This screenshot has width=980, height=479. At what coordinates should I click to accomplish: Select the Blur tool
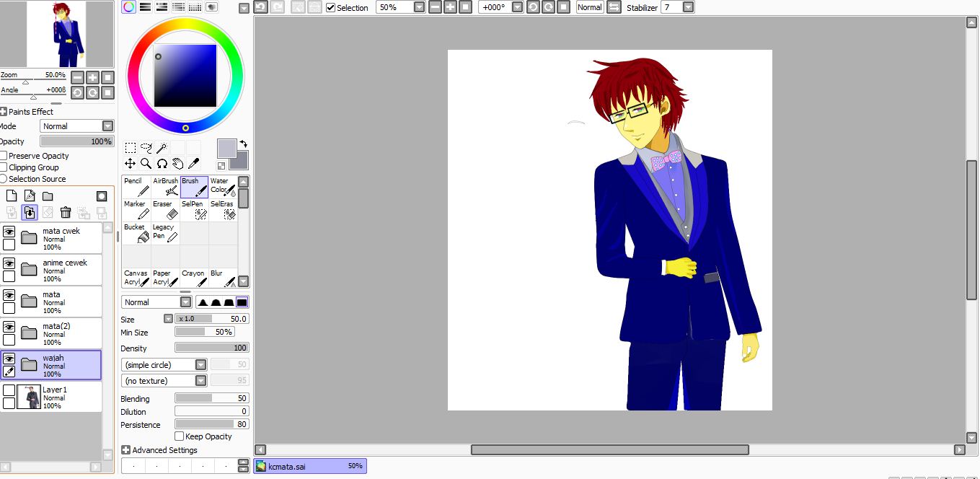[223, 278]
